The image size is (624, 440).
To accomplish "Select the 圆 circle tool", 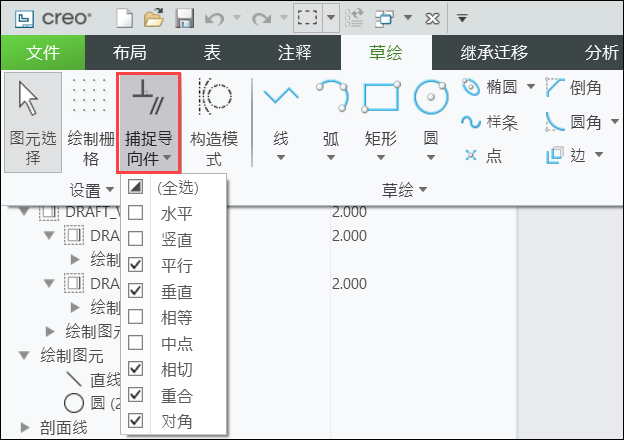I will [430, 118].
